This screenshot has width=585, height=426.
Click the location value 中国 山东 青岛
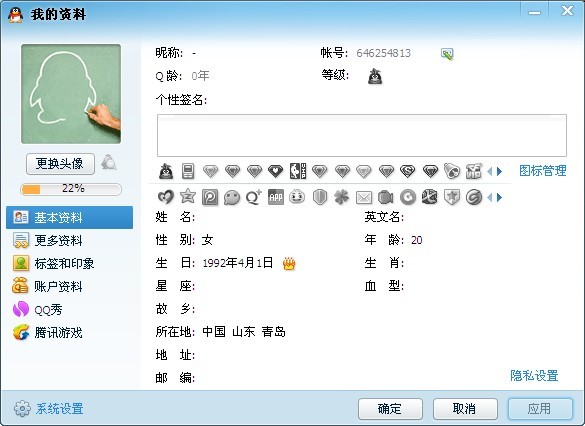coord(244,332)
